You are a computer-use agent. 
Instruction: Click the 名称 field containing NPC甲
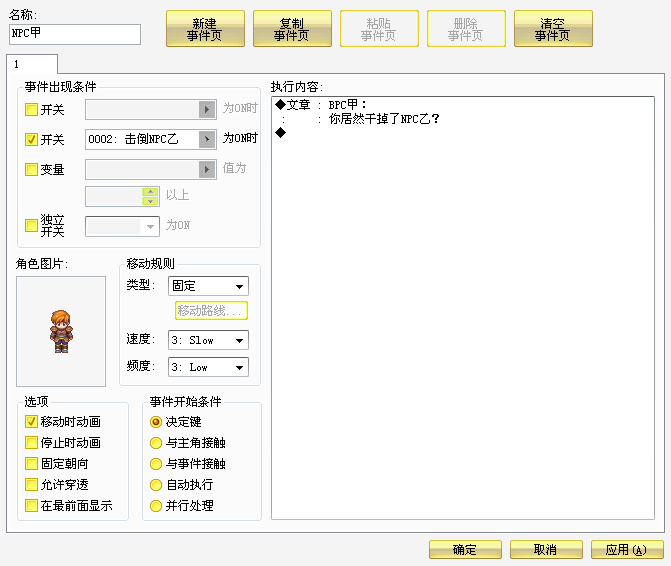pos(75,34)
